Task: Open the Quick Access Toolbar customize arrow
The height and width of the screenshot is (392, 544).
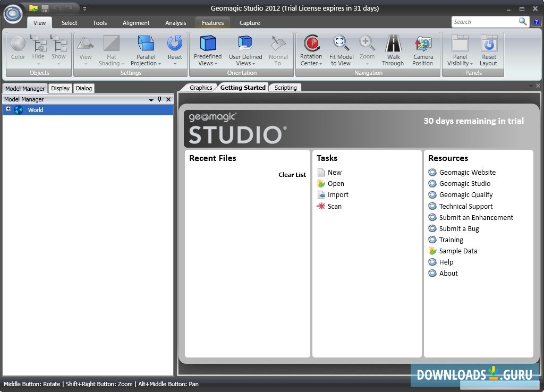Action: click(84, 9)
